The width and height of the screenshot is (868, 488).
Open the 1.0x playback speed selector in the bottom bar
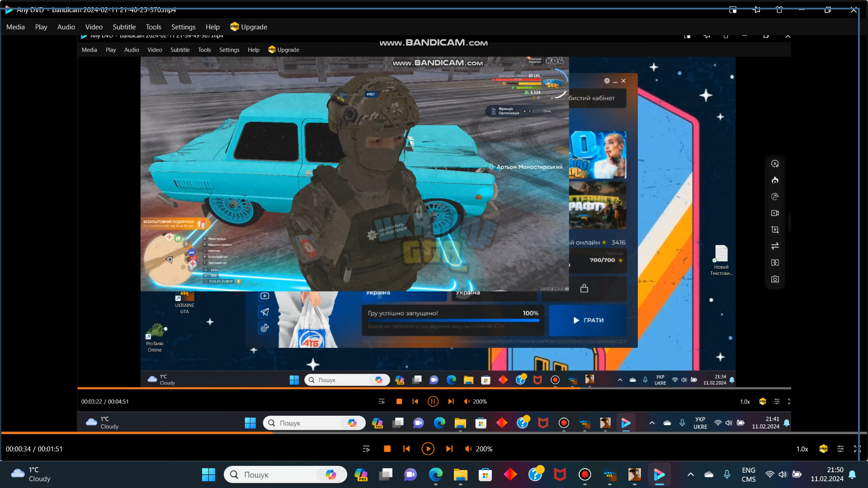pyautogui.click(x=802, y=449)
